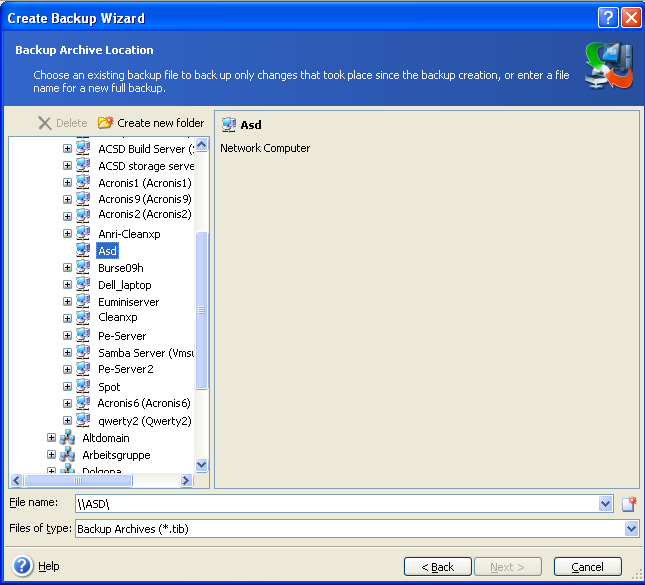Expand the Burse09h tree node
645x585 pixels.
[x=67, y=267]
